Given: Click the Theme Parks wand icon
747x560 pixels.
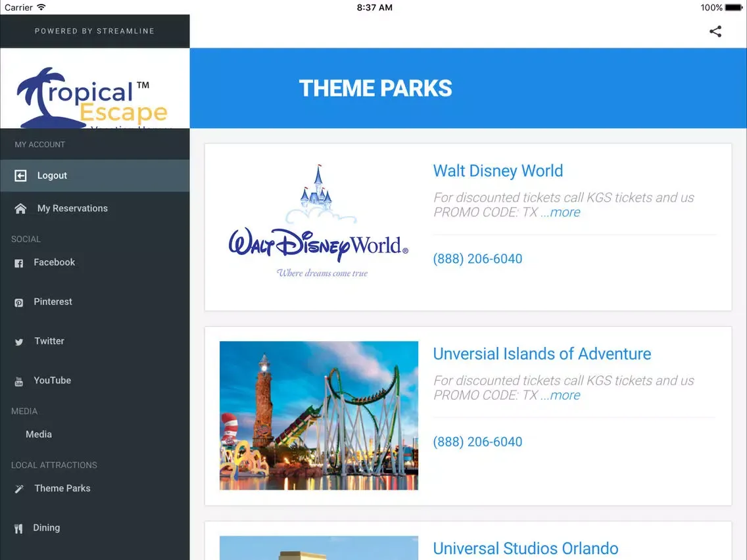Looking at the screenshot, I should point(18,489).
